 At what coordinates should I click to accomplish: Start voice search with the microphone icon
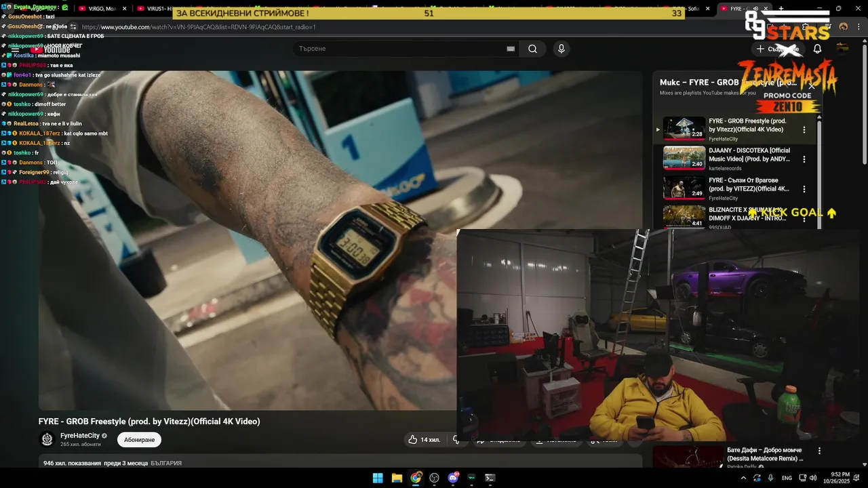561,49
